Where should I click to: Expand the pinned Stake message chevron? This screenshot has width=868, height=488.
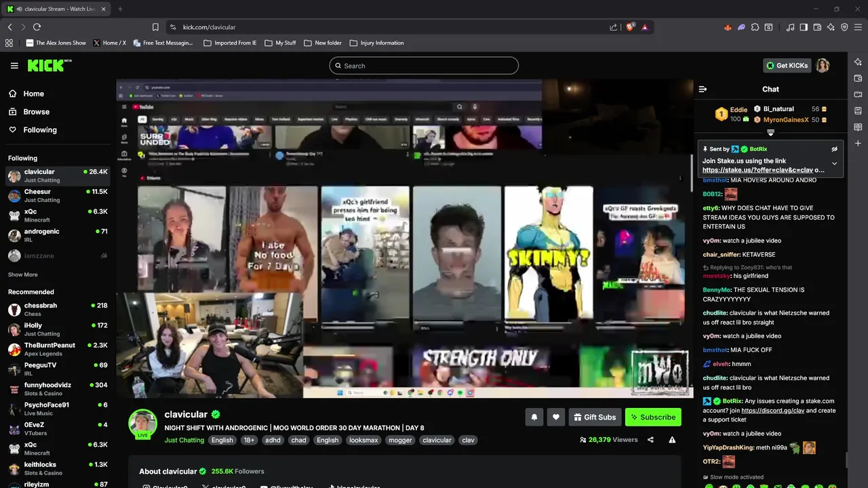click(x=834, y=163)
